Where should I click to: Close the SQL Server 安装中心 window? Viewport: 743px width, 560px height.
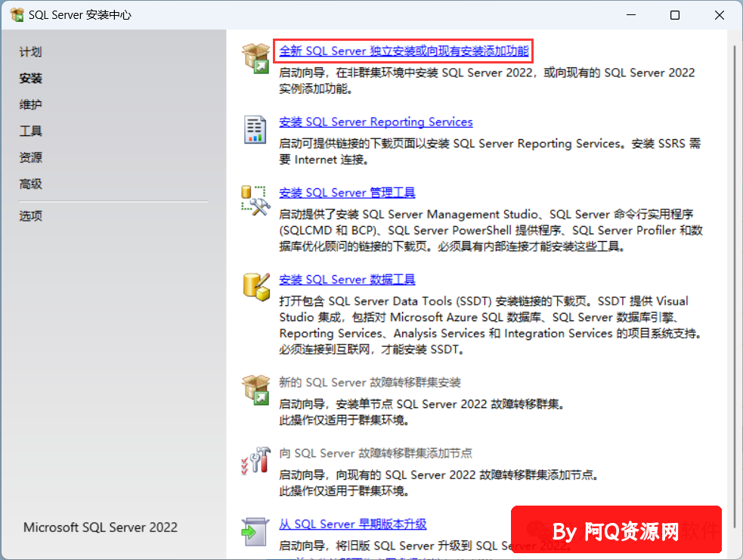[x=720, y=15]
